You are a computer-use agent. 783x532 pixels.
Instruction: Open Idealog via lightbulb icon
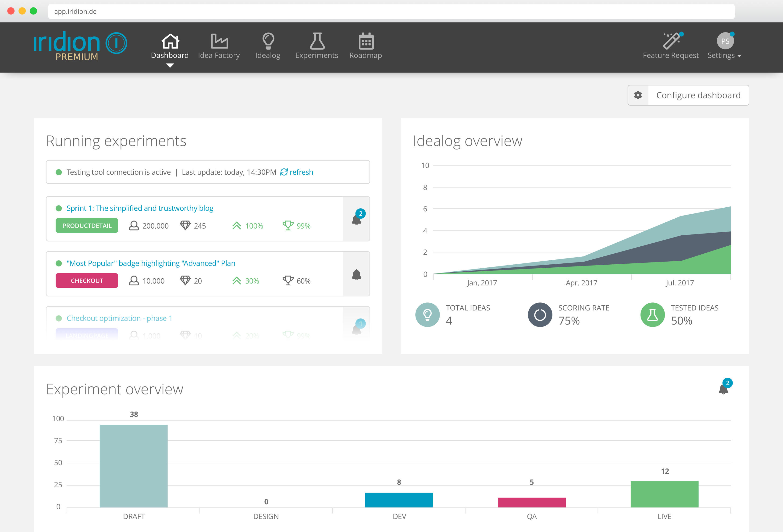[268, 41]
